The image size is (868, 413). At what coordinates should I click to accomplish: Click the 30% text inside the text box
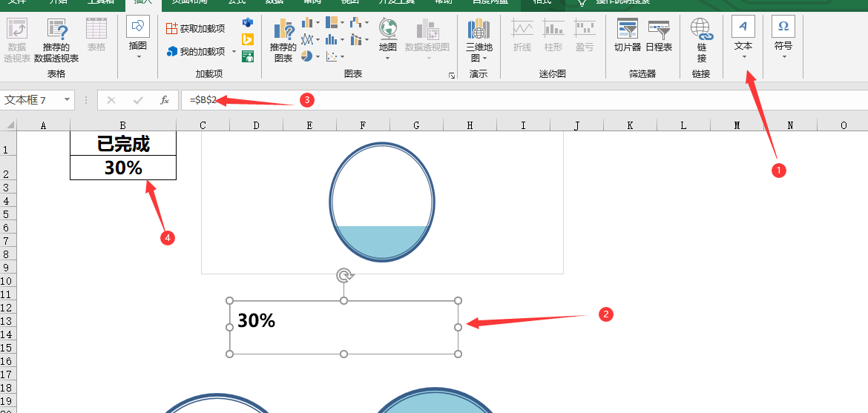256,320
